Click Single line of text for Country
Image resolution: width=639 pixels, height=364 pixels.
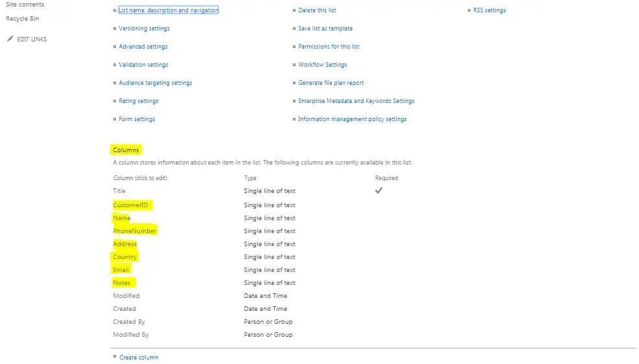click(x=270, y=257)
